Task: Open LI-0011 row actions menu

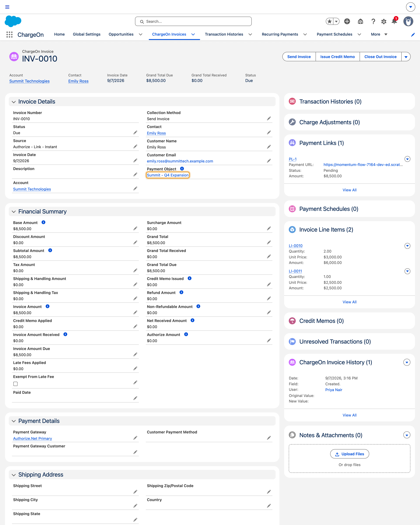Action: pos(407,271)
